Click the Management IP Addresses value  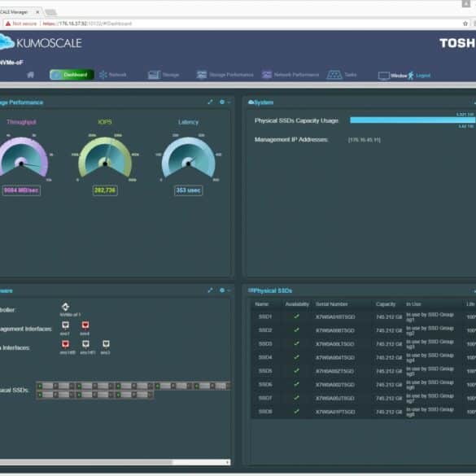pyautogui.click(x=365, y=140)
